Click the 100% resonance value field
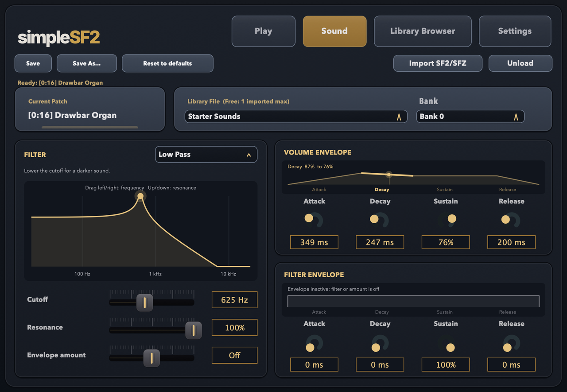Viewport: 567px width, 392px height. (234, 328)
